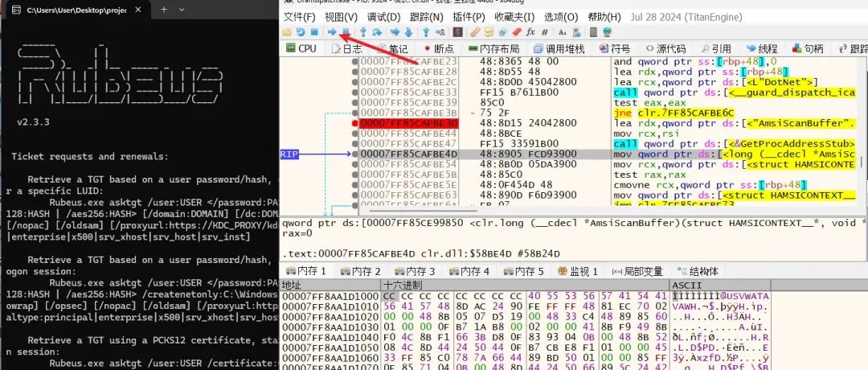The width and height of the screenshot is (868, 370).
Task: Toggle breakpoint dot at 00007FF85CAFBE63
Action: pyautogui.click(x=355, y=195)
